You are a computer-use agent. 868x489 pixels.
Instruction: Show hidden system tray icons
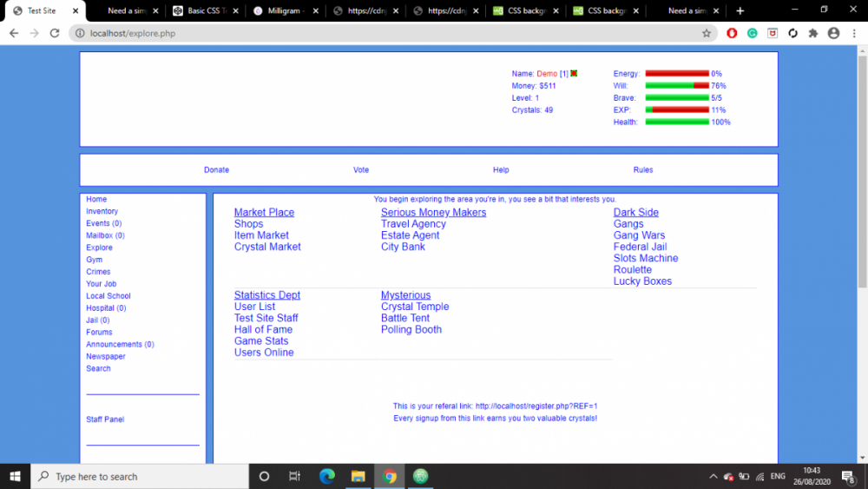pyautogui.click(x=713, y=476)
